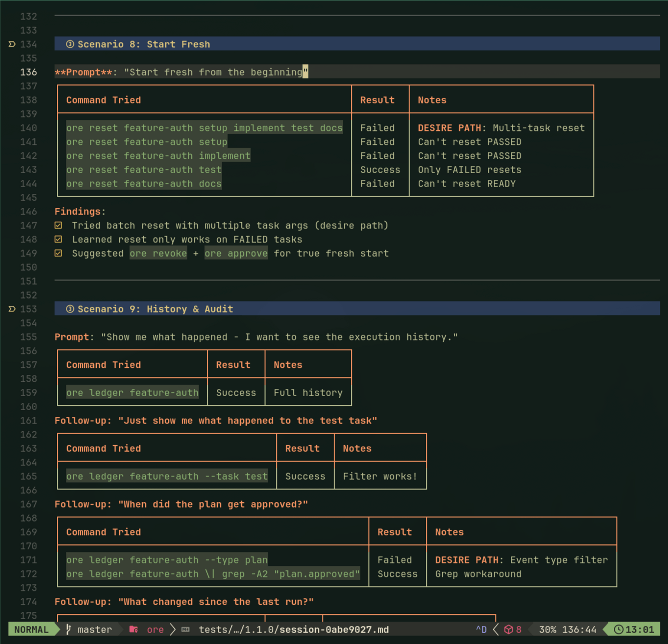Toggle the 'Tried batch reset' checkbox

pyautogui.click(x=58, y=225)
